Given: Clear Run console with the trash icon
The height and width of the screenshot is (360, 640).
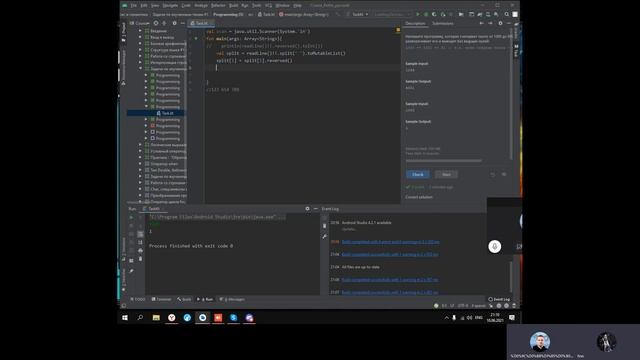Looking at the screenshot, I should (140, 259).
